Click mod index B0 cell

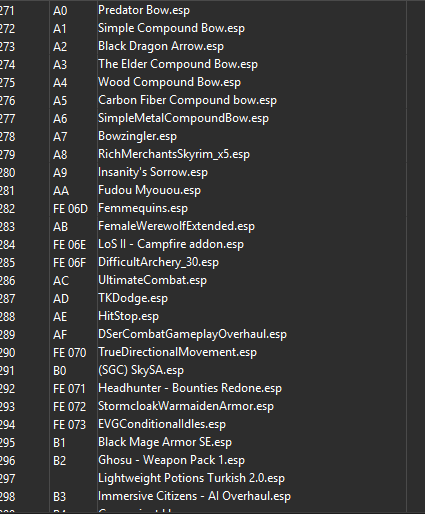(60, 371)
